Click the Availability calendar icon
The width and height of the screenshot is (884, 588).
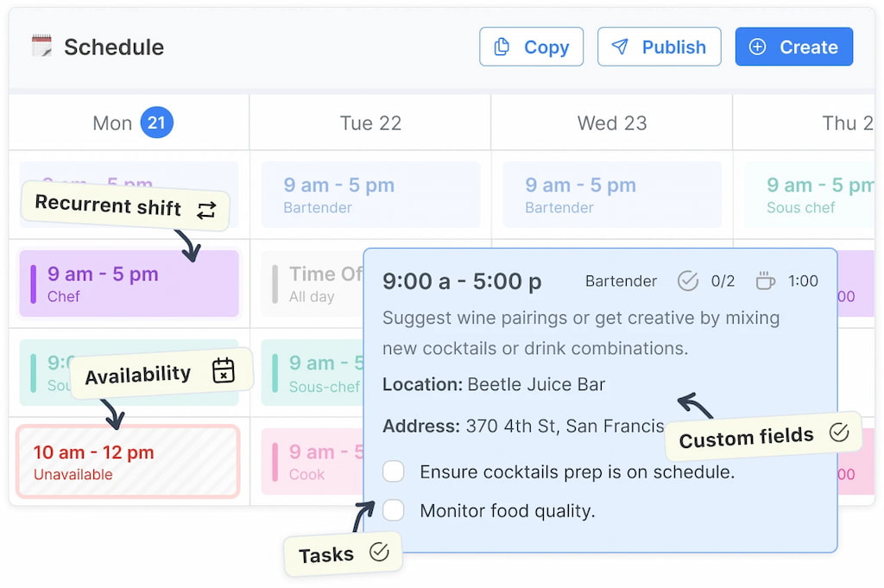click(x=224, y=370)
